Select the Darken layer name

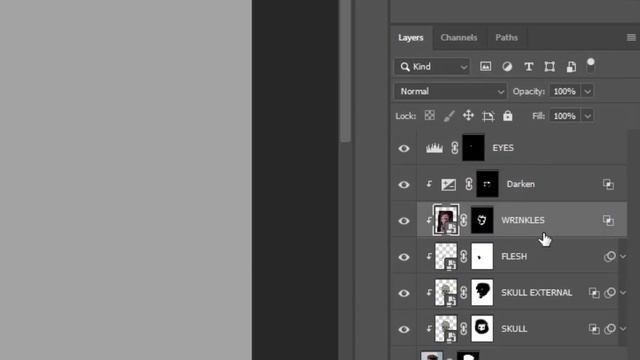520,184
